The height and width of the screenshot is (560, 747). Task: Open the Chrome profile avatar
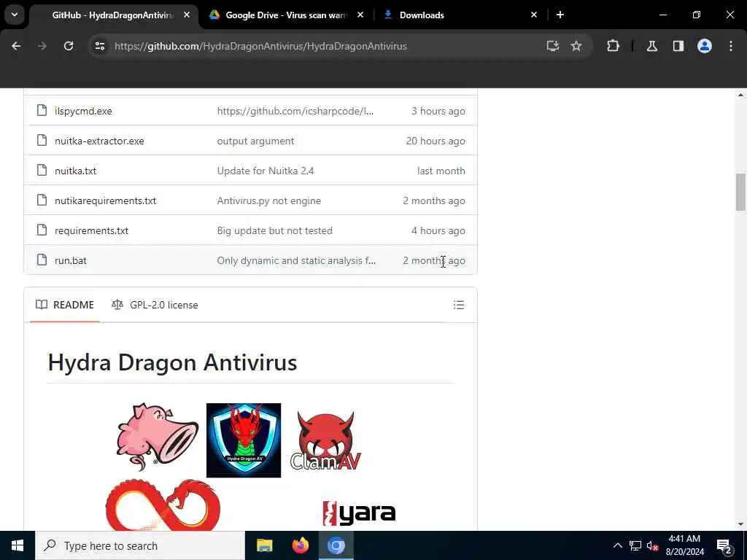(x=705, y=46)
